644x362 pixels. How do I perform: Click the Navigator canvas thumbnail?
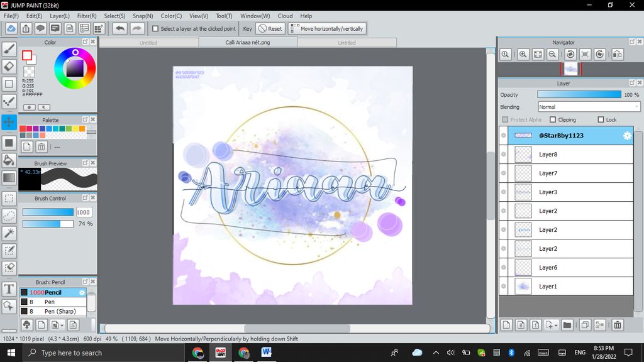click(x=571, y=69)
